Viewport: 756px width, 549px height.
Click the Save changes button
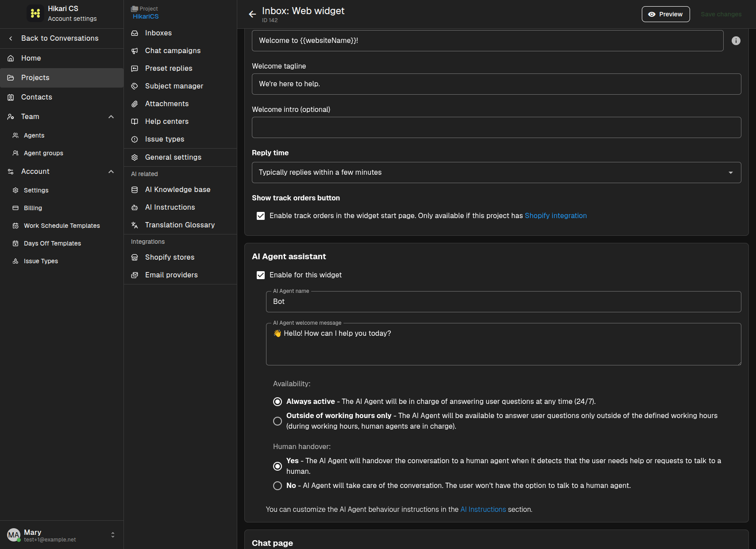tap(721, 14)
